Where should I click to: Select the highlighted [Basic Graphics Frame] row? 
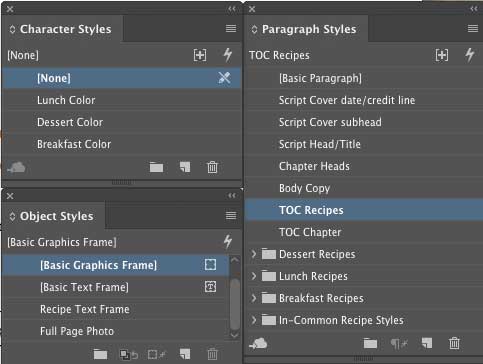(116, 265)
